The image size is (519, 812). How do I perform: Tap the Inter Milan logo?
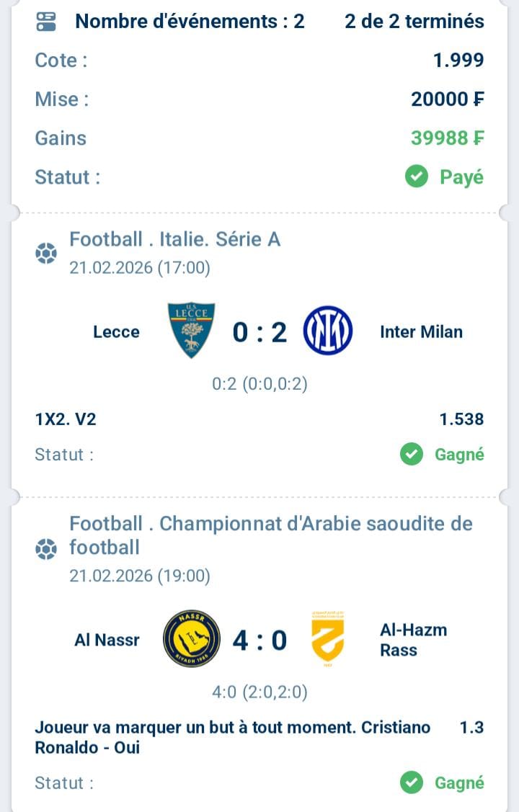click(x=328, y=331)
